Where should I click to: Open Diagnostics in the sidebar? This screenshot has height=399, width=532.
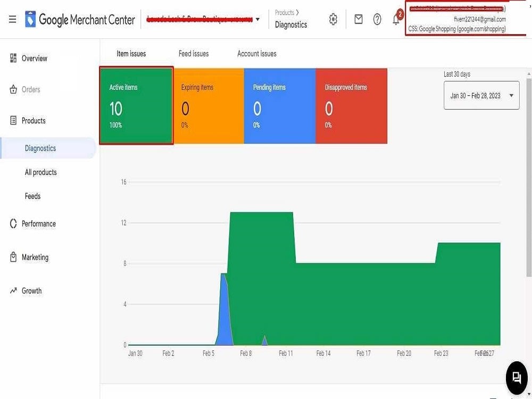pyautogui.click(x=48, y=148)
